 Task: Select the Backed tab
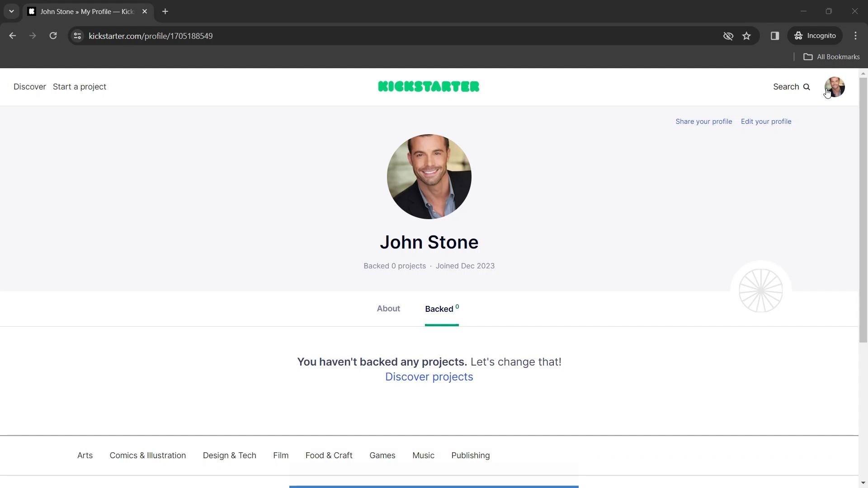pos(442,309)
